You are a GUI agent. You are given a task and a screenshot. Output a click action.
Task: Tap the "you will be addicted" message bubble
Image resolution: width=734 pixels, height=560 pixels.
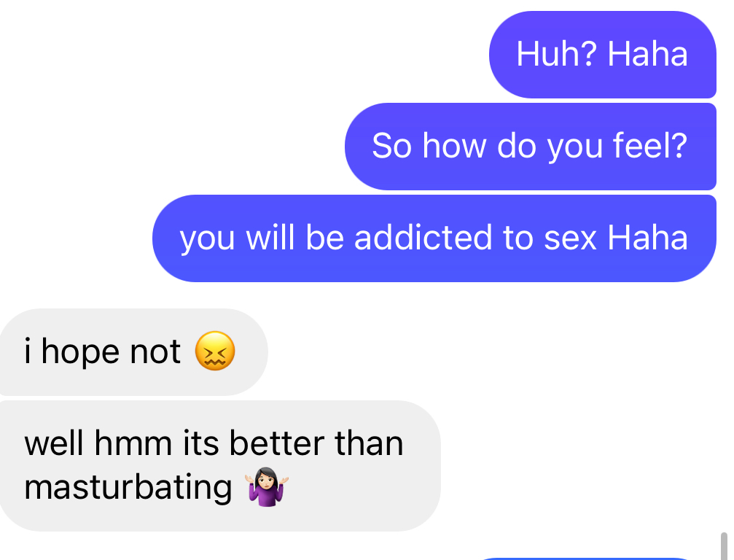click(x=434, y=238)
